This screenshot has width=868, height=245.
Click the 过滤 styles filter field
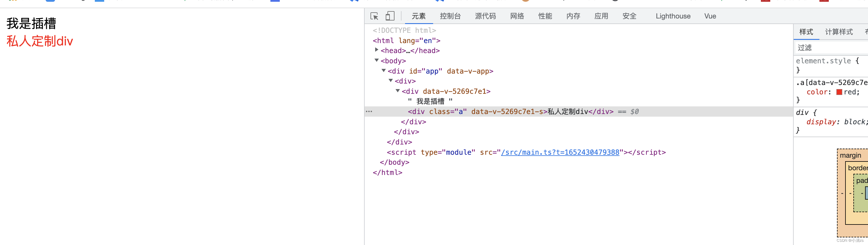click(x=832, y=47)
